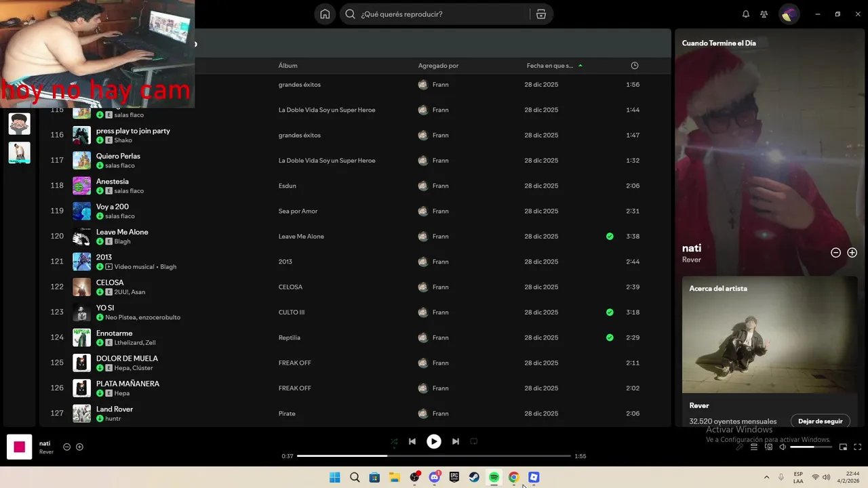
Task: Open Epic Games Launcher from taskbar
Action: click(454, 477)
